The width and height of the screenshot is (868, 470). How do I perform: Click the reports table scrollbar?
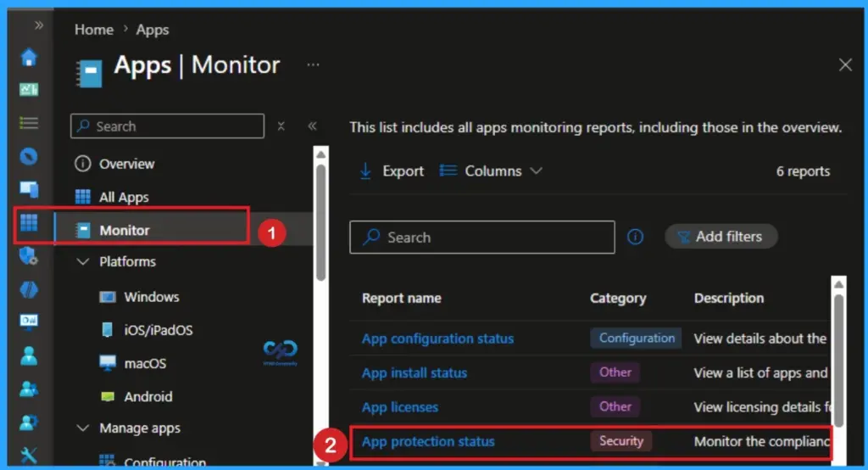point(839,361)
